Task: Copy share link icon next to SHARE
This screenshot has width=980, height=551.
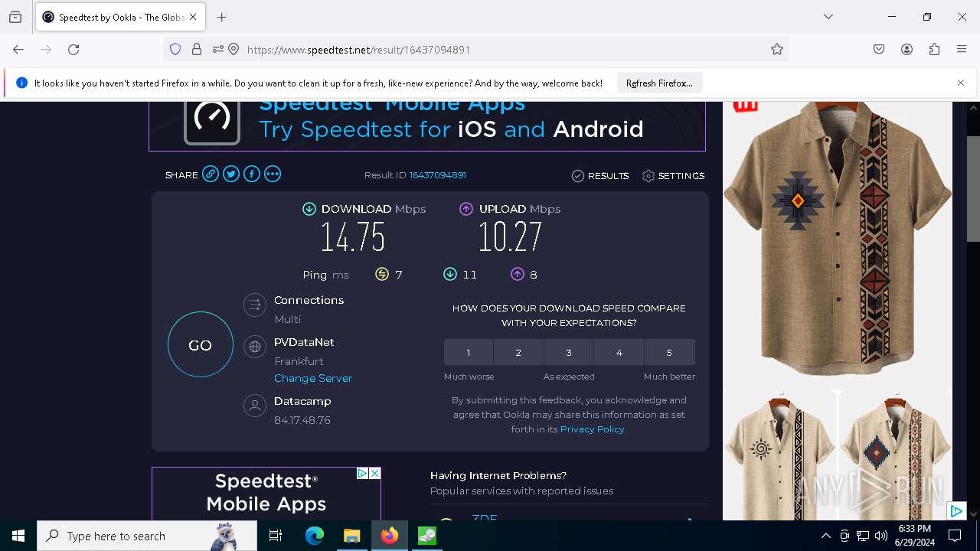Action: 211,174
